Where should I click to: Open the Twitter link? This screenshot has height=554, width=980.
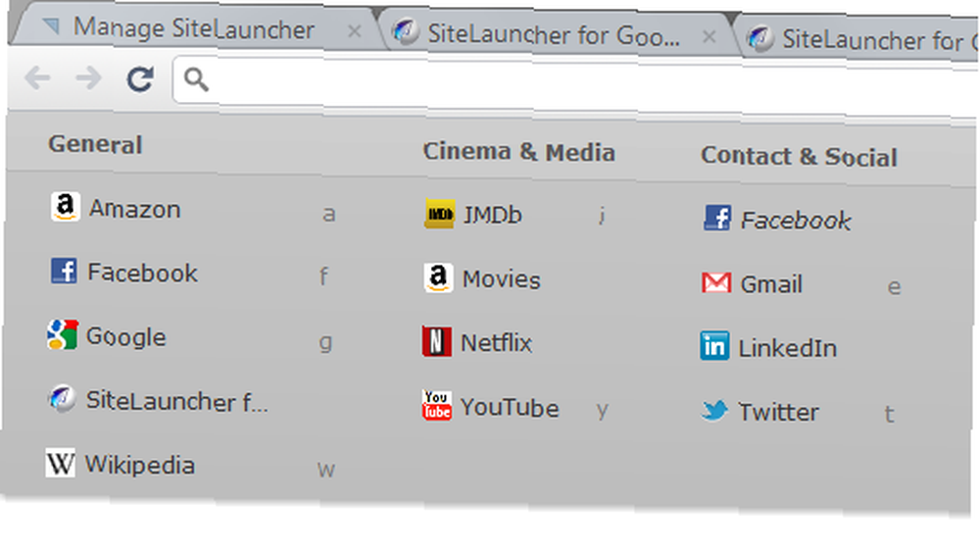pos(779,413)
